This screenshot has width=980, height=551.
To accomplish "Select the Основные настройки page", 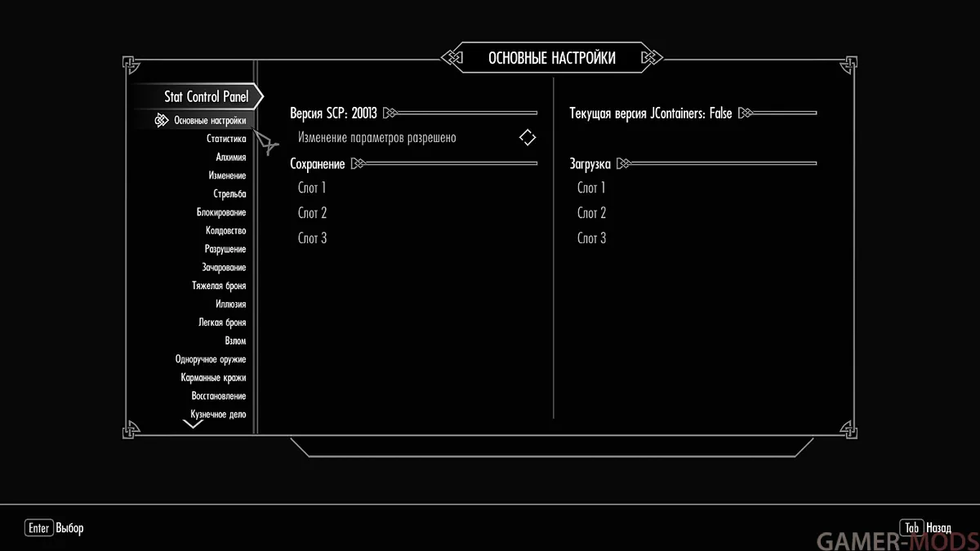I will 210,121.
